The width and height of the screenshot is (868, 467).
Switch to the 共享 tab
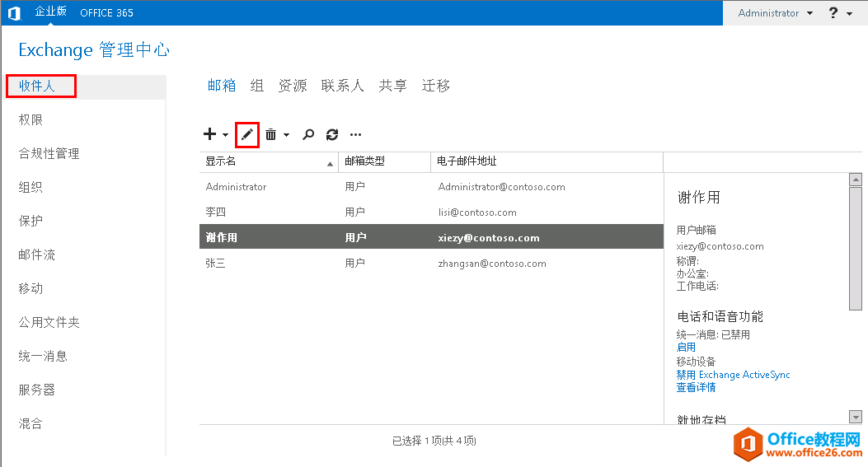[x=392, y=86]
